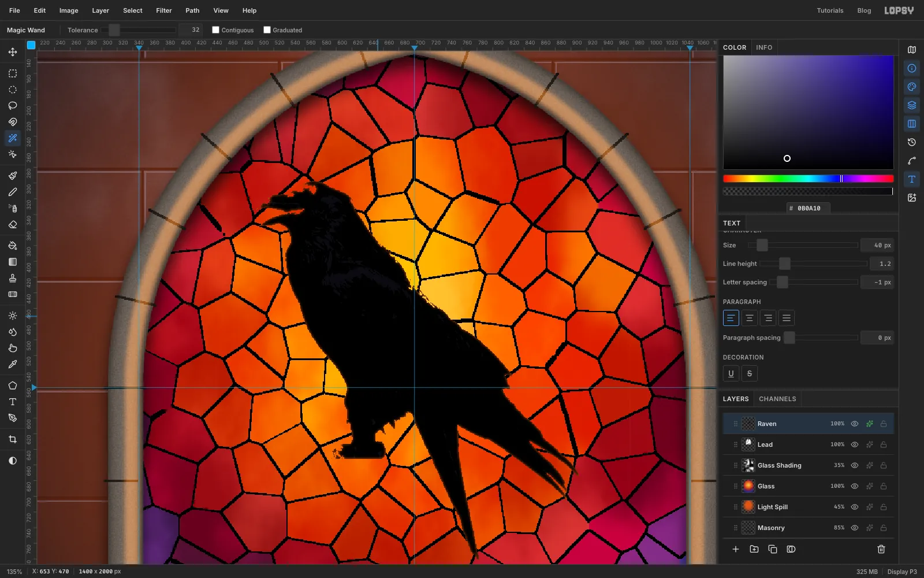The image size is (924, 578).
Task: Select the Magnetic Lasso tool
Action: click(x=13, y=122)
